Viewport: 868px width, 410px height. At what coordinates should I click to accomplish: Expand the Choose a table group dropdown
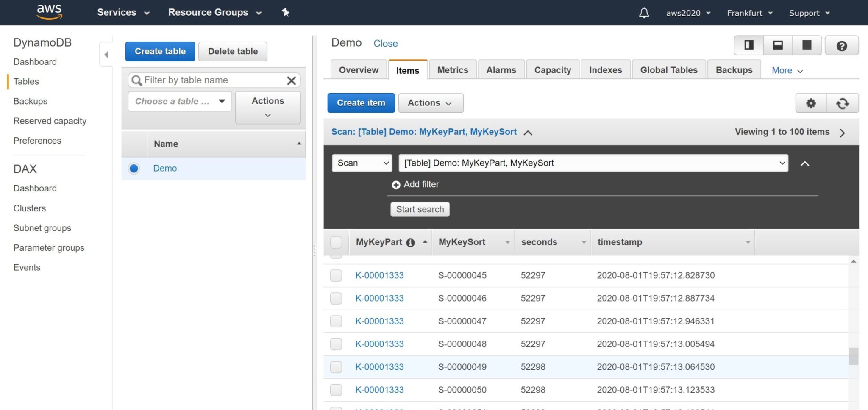coord(180,101)
